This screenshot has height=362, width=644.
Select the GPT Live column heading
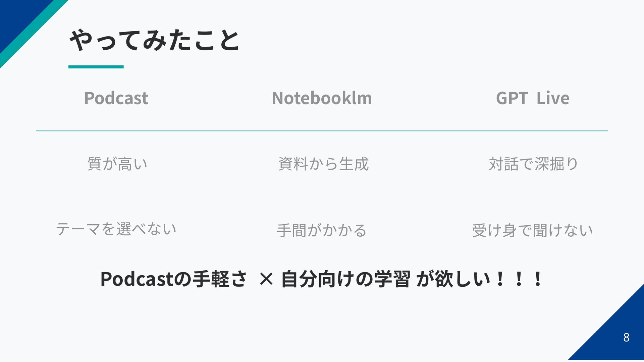coord(533,98)
